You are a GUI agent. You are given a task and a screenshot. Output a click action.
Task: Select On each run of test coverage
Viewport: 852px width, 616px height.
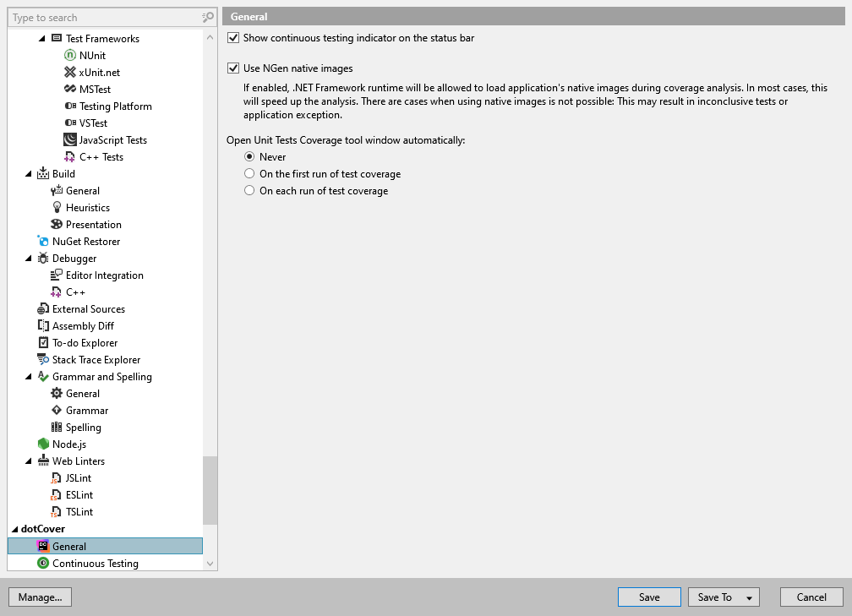click(248, 191)
